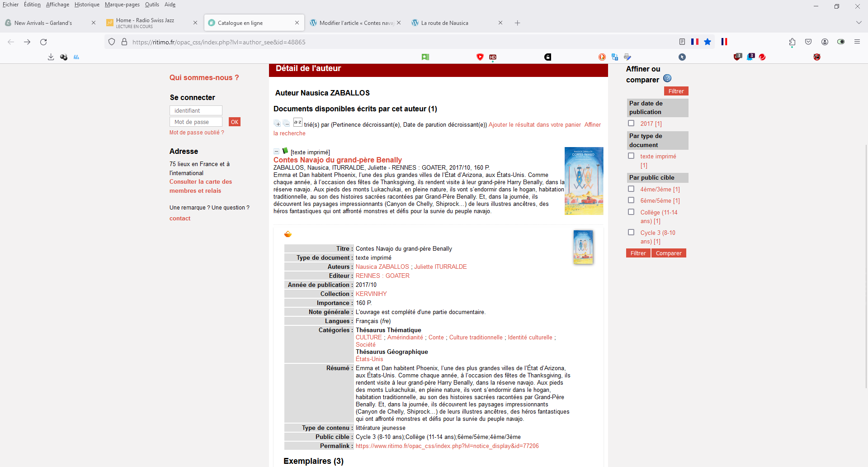Click the green book document type icon
The width and height of the screenshot is (868, 467).
click(285, 151)
